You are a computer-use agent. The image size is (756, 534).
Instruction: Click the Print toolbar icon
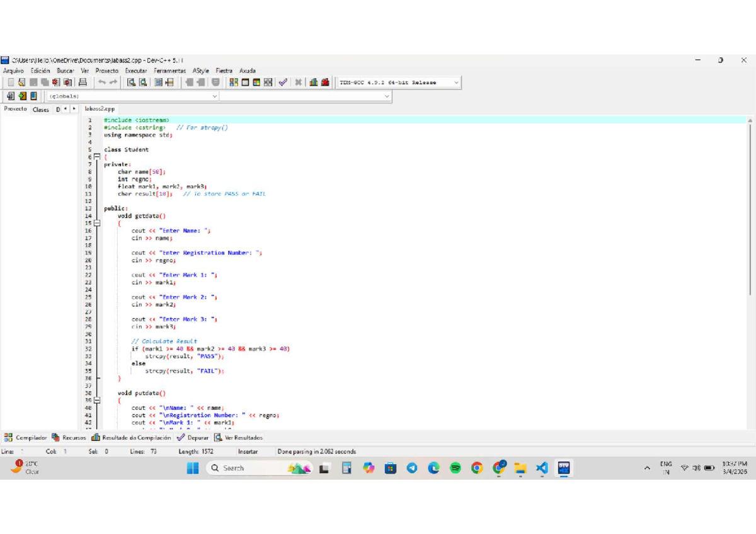(x=83, y=82)
